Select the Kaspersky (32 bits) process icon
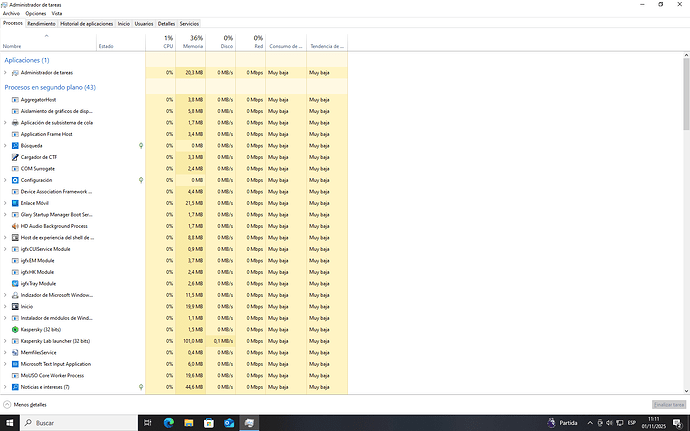Viewport: 690px width, 431px height. tap(14, 329)
